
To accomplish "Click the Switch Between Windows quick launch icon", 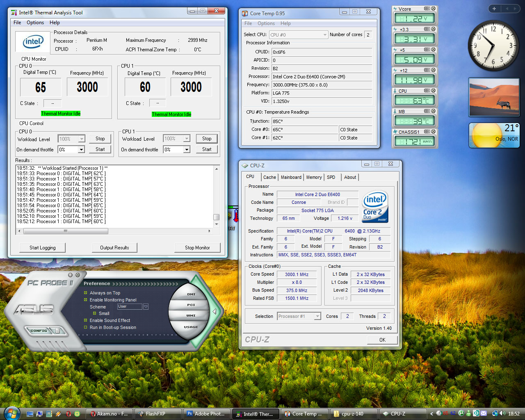I will [x=39, y=414].
